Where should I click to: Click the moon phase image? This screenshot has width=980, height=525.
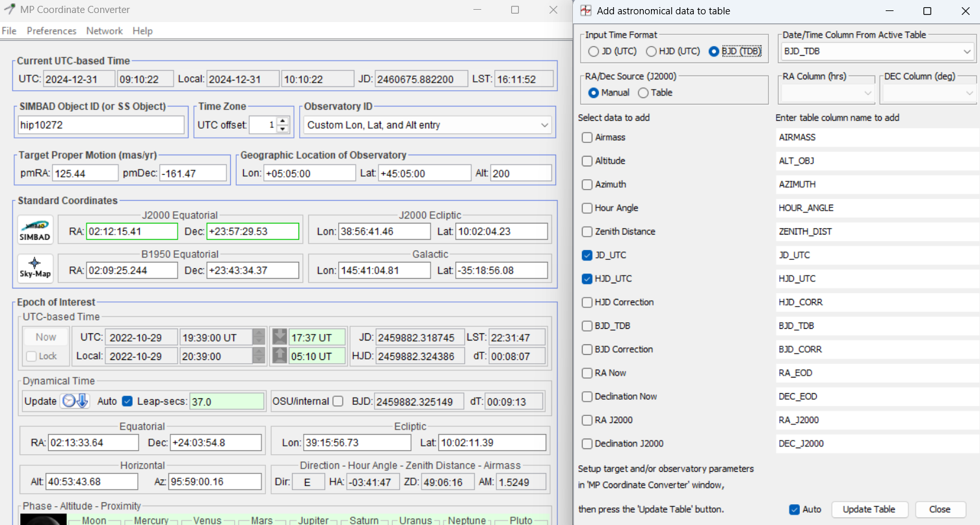click(x=43, y=519)
